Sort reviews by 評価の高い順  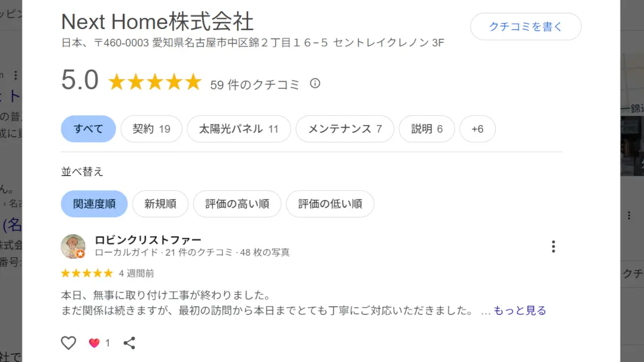coord(237,204)
